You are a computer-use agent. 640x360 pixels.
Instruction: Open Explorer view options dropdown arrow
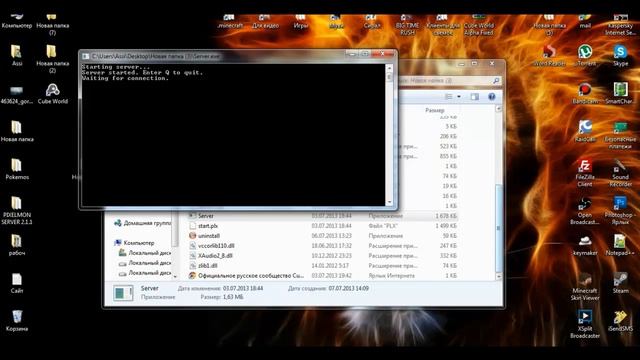459,97
